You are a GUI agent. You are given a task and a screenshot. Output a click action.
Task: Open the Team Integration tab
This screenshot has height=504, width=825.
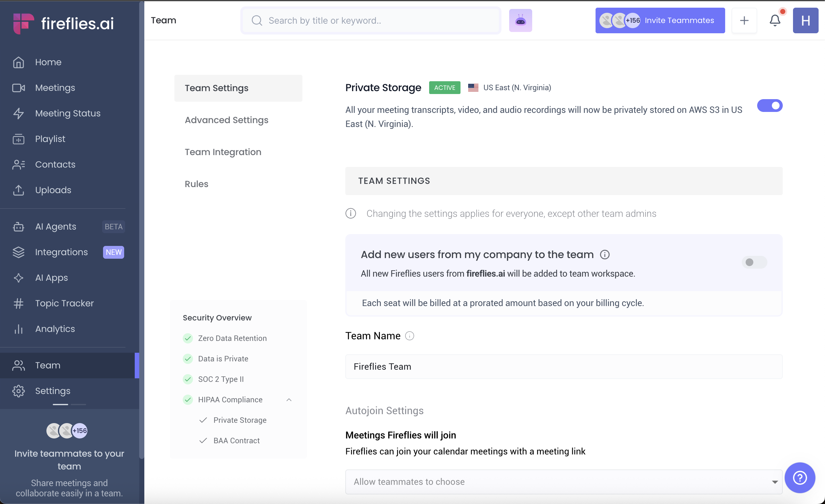point(223,152)
